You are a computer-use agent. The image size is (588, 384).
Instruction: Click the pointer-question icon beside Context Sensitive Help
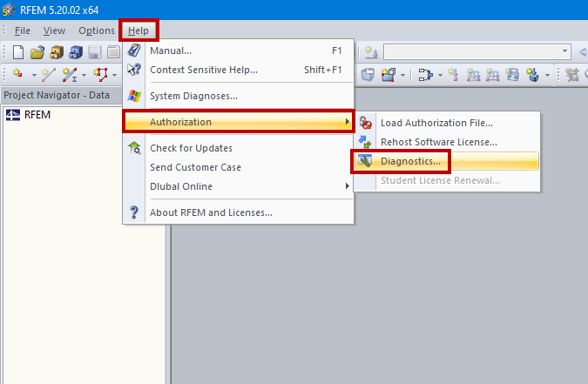point(134,70)
